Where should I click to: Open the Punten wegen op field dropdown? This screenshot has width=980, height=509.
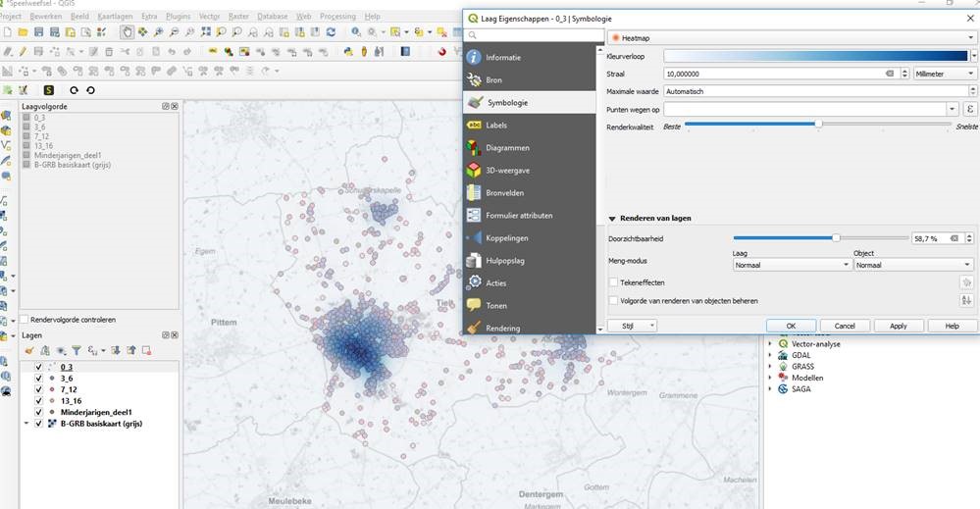952,109
